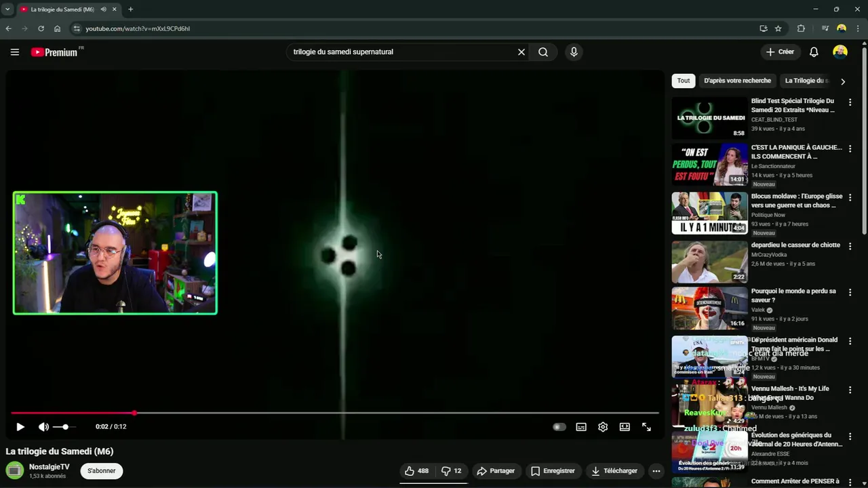This screenshot has height=488, width=868.
Task: Open a new browser tab
Action: tap(130, 9)
